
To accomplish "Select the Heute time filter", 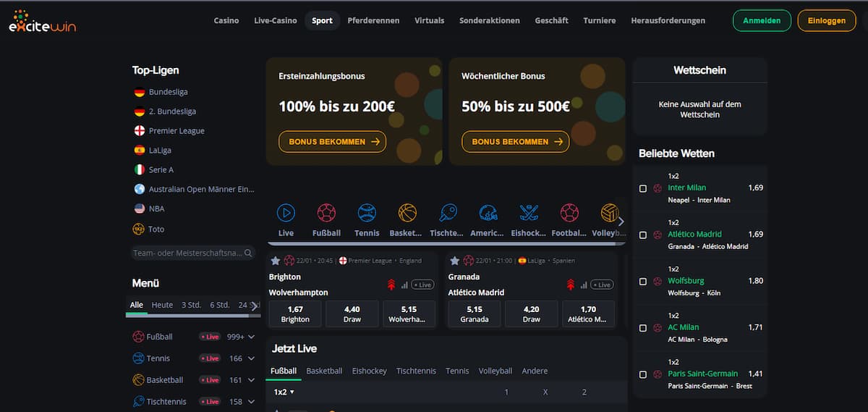I will [162, 305].
